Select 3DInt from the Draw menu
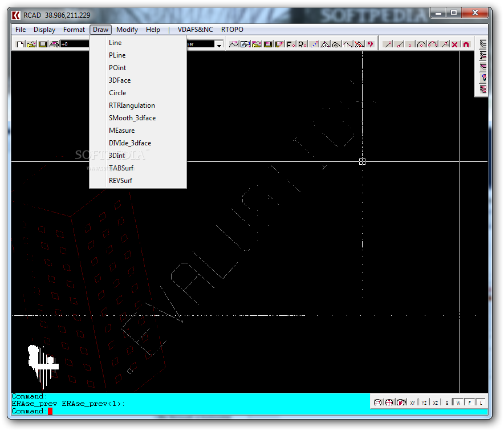Image resolution: width=504 pixels, height=431 pixels. click(138, 156)
